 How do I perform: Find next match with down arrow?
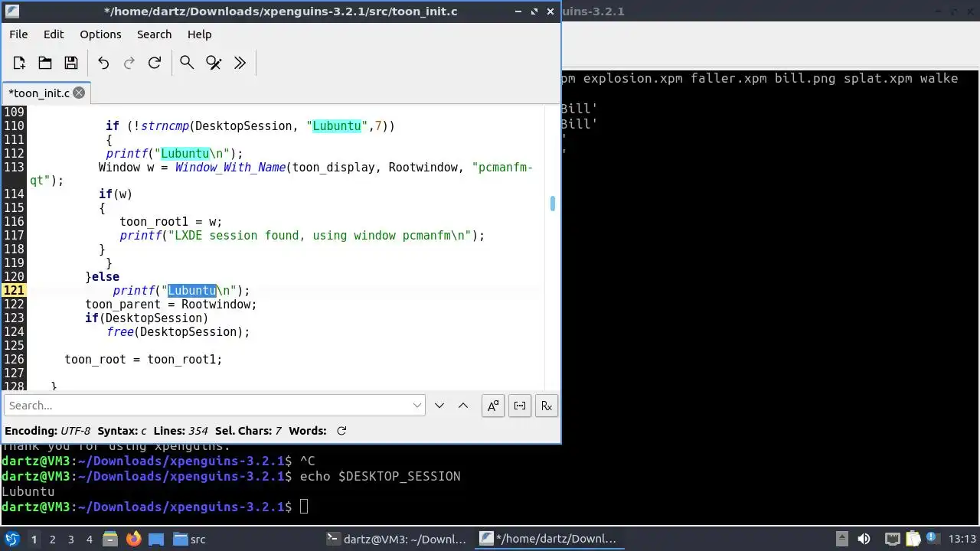[439, 406]
